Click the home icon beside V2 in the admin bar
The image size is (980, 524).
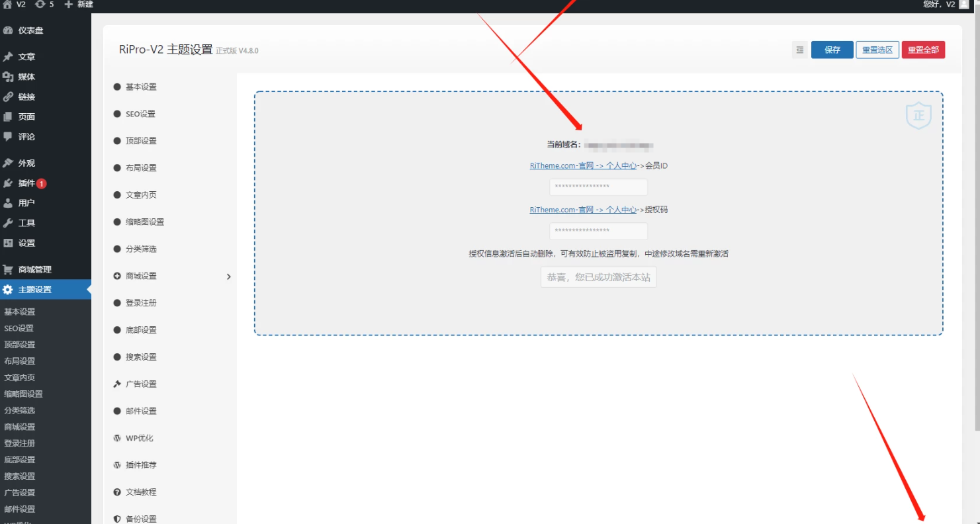(7, 4)
